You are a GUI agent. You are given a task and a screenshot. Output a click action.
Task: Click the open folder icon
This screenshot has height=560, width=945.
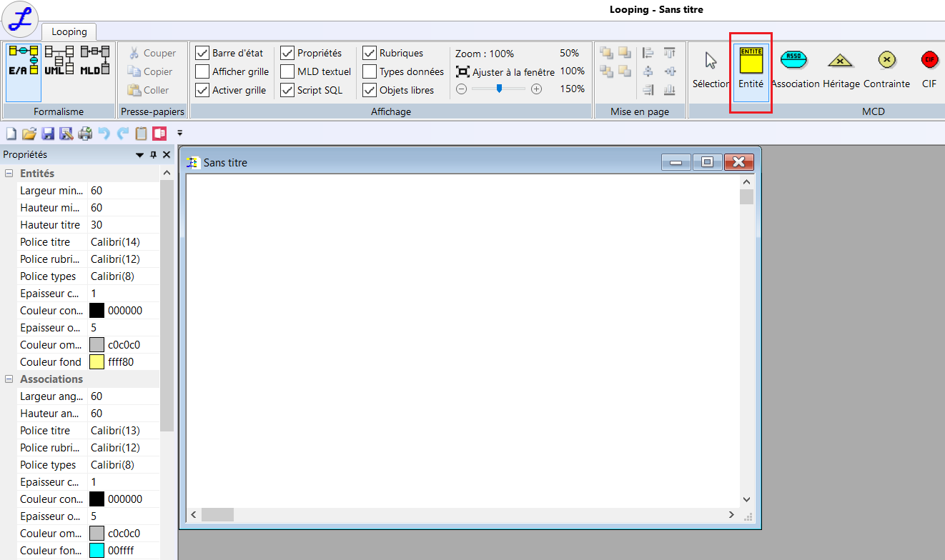coord(29,134)
